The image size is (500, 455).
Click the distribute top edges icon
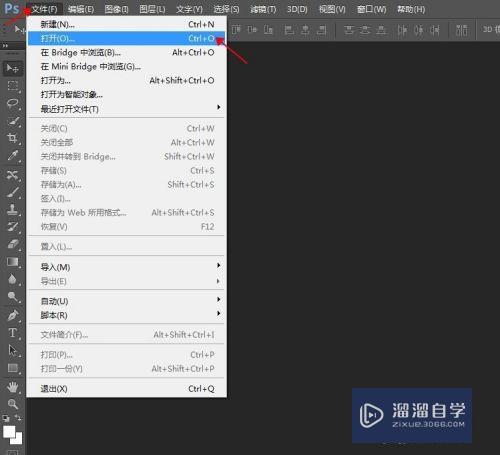pyautogui.click(x=349, y=30)
